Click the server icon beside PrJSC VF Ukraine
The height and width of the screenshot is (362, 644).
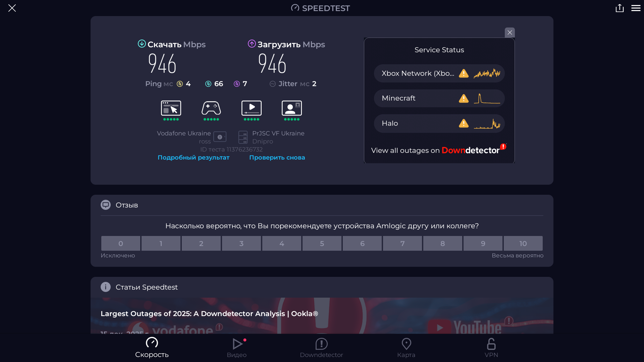(243, 137)
